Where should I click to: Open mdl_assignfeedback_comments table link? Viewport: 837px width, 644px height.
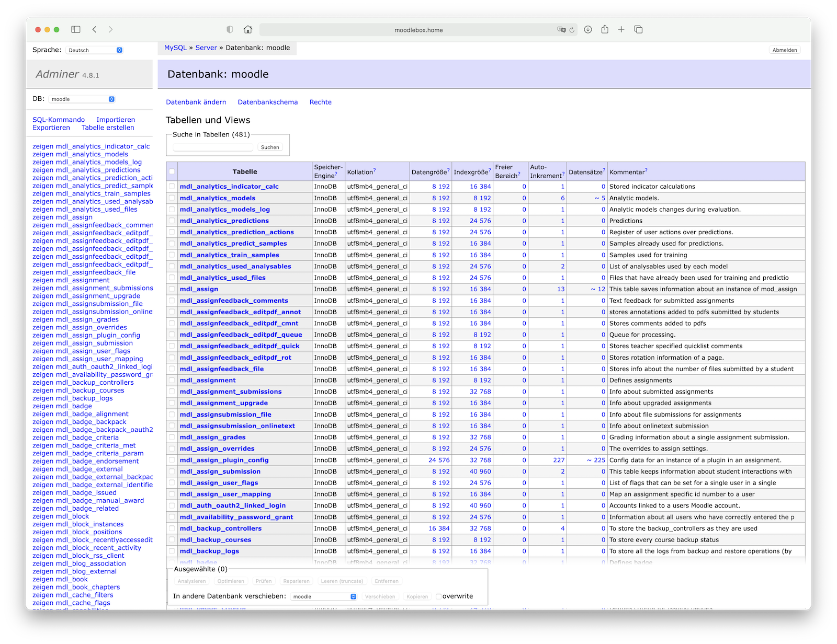[x=234, y=301]
